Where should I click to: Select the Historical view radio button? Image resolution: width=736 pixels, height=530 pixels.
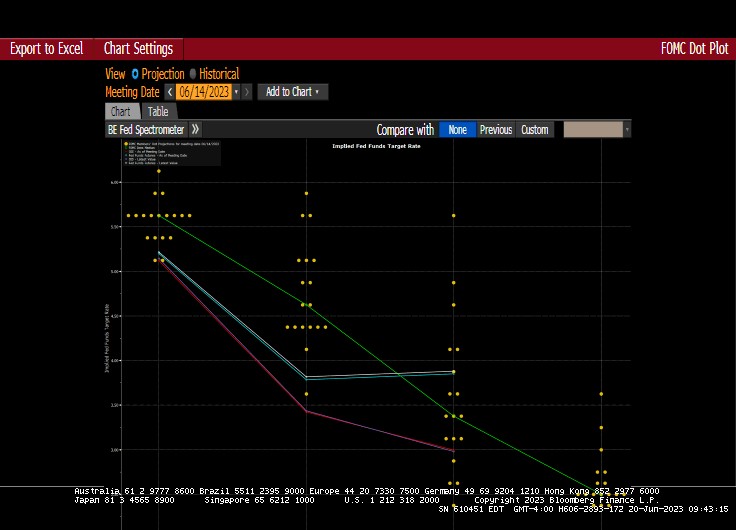[x=193, y=74]
